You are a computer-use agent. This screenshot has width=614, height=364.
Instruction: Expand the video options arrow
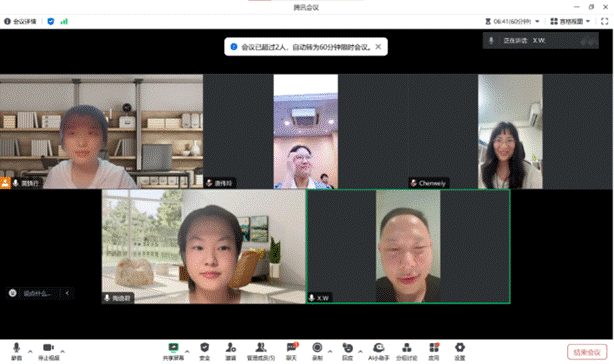pos(63,351)
